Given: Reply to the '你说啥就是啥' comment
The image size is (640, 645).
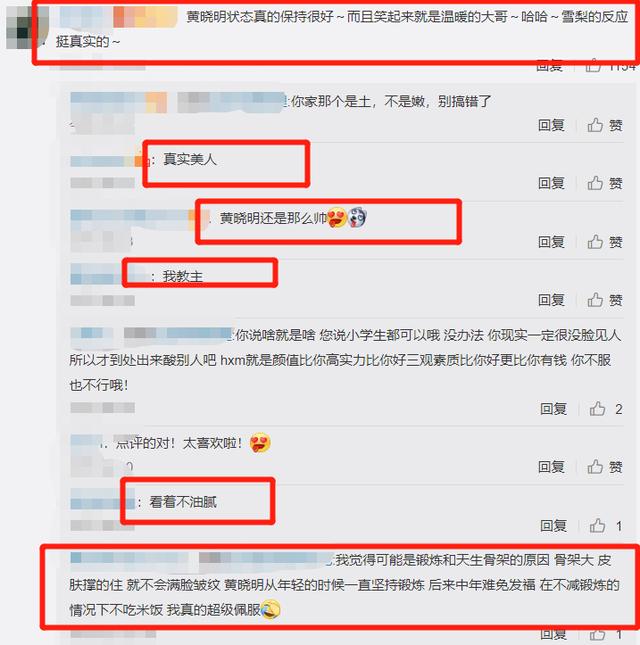Looking at the screenshot, I should point(553,409).
